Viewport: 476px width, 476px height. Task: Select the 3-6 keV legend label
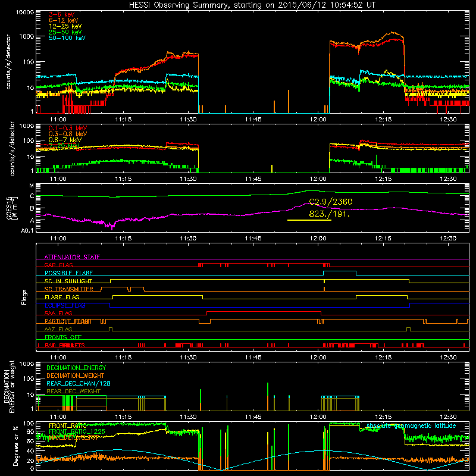(62, 14)
